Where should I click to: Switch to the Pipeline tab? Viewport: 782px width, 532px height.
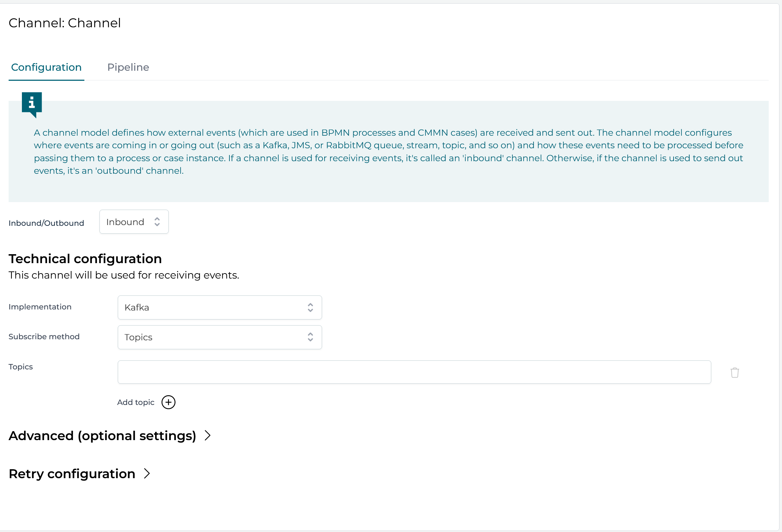click(x=128, y=67)
